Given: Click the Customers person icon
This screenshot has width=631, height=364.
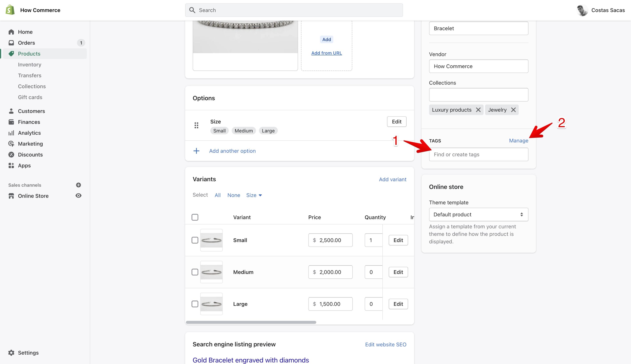Looking at the screenshot, I should [11, 111].
